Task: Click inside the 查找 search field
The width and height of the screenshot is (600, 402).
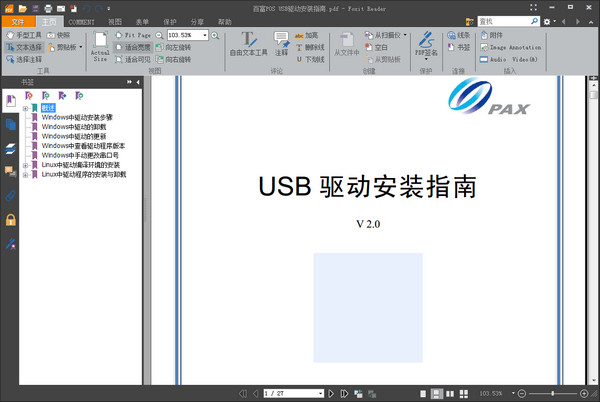Action: 503,21
